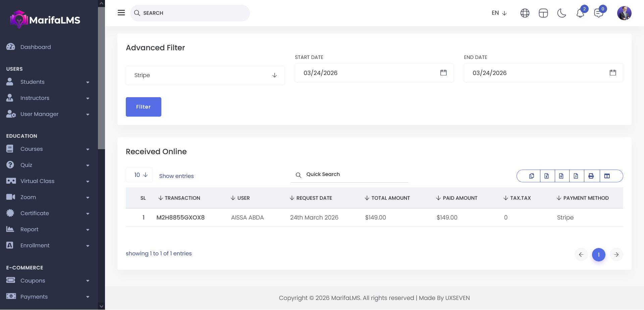Viewport: 644px width, 310px height.
Task: Export the table as PDF
Action: [x=576, y=176]
